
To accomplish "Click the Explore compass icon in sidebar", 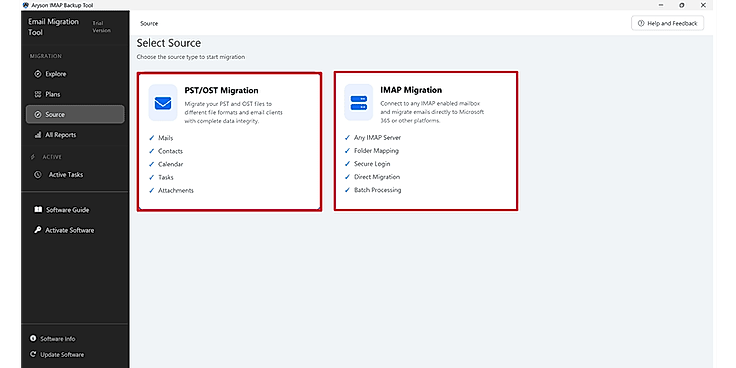I will (x=38, y=74).
